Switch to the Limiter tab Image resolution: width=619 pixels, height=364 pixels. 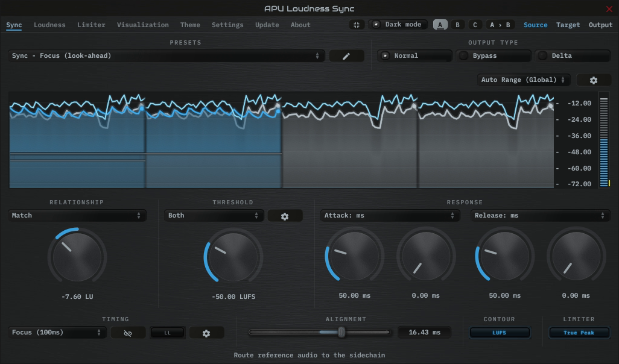coord(91,25)
